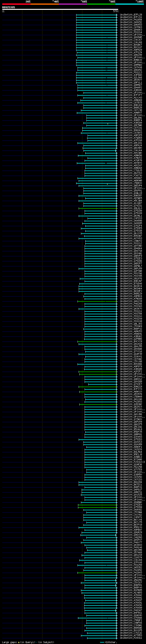Click query end position label 579
146x644 pixels.
pyautogui.click(x=115, y=11)
